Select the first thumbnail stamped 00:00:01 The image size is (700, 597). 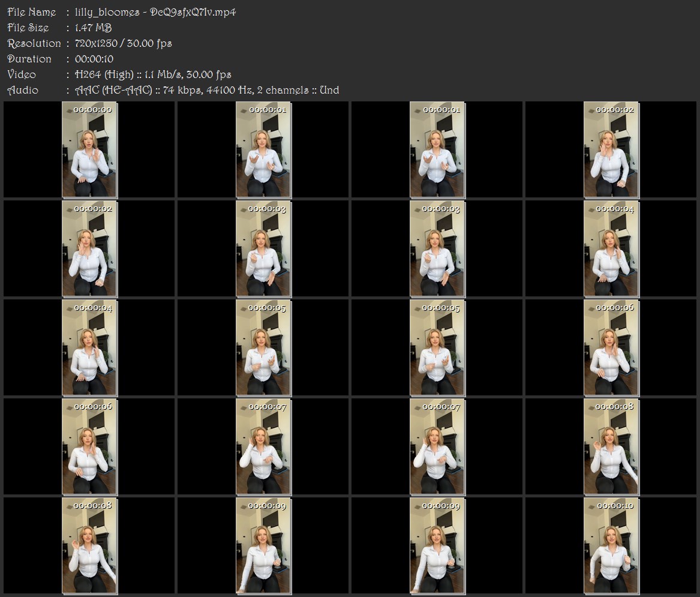pos(263,149)
